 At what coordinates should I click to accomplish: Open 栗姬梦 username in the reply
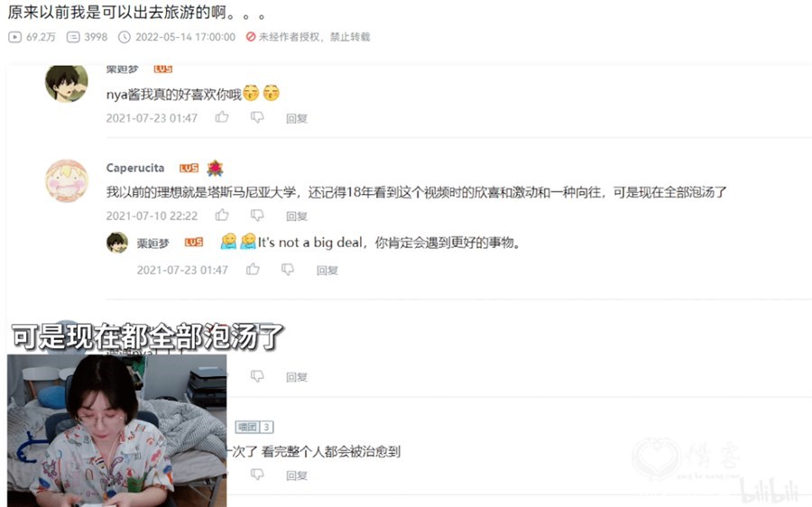coord(152,243)
